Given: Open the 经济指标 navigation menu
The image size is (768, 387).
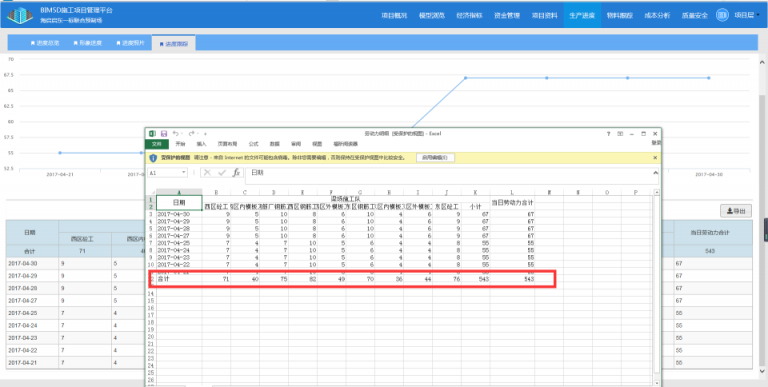Looking at the screenshot, I should pyautogui.click(x=469, y=16).
